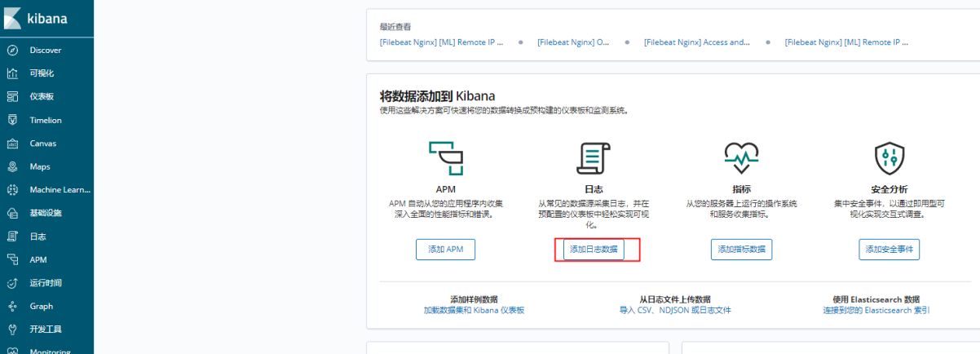This screenshot has height=354, width=980.
Task: Click the 添加样例数据 heading text
Action: [x=474, y=299]
